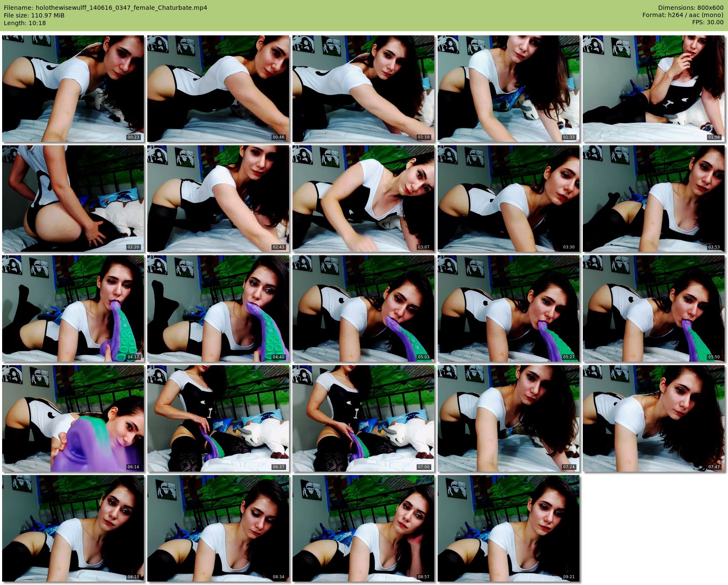Select the frame at timestamp 04:40
The height and width of the screenshot is (585, 728).
tap(218, 308)
